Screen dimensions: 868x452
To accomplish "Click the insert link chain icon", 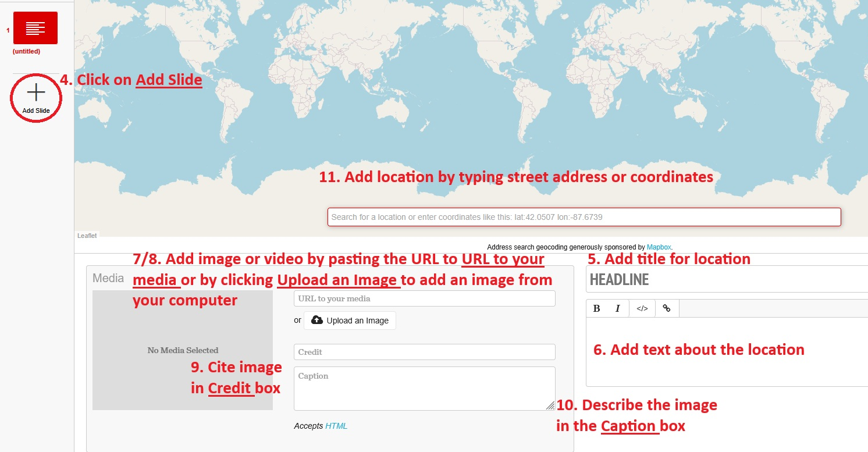I will [x=667, y=309].
